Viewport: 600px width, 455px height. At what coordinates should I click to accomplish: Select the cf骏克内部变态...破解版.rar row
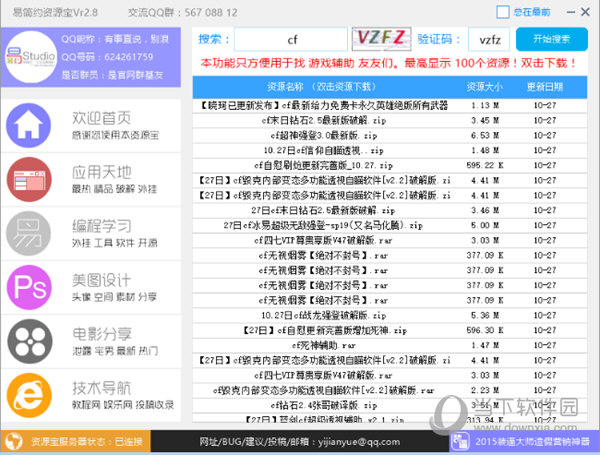point(390,390)
